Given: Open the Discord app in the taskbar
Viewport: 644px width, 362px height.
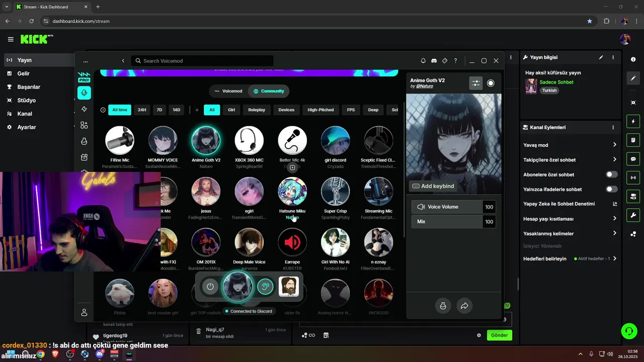Looking at the screenshot, I should pos(100,354).
